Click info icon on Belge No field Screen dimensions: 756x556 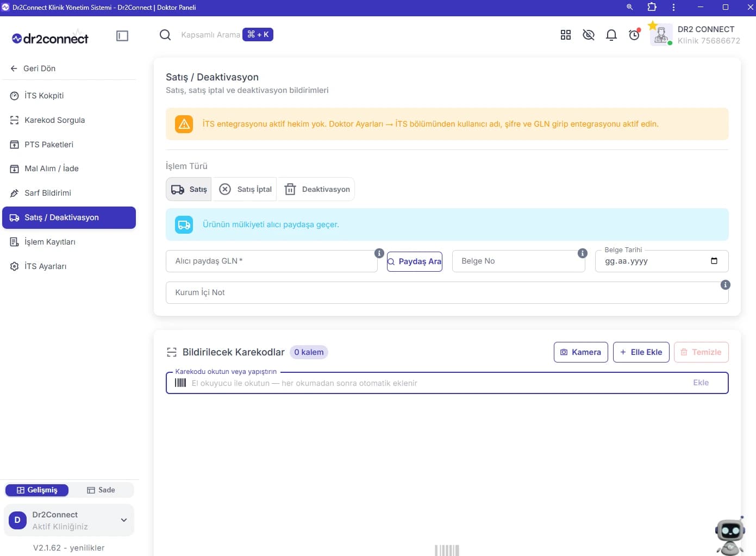point(583,253)
